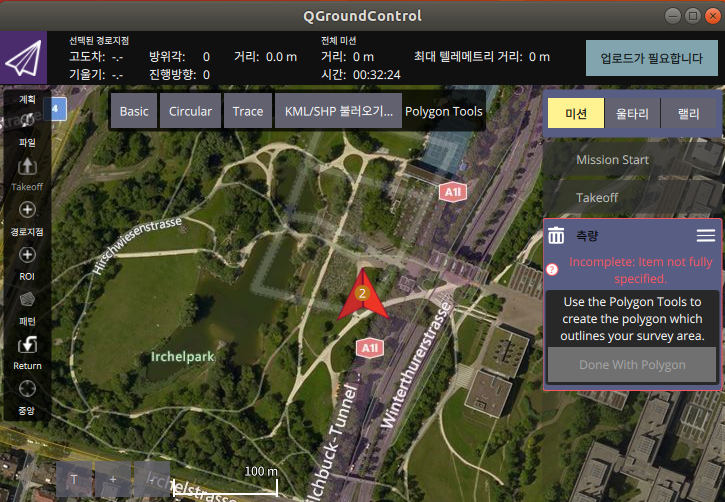Viewport: 725px width, 502px height.
Task: Click the 선택된 경로지점 header text
Action: coord(99,41)
